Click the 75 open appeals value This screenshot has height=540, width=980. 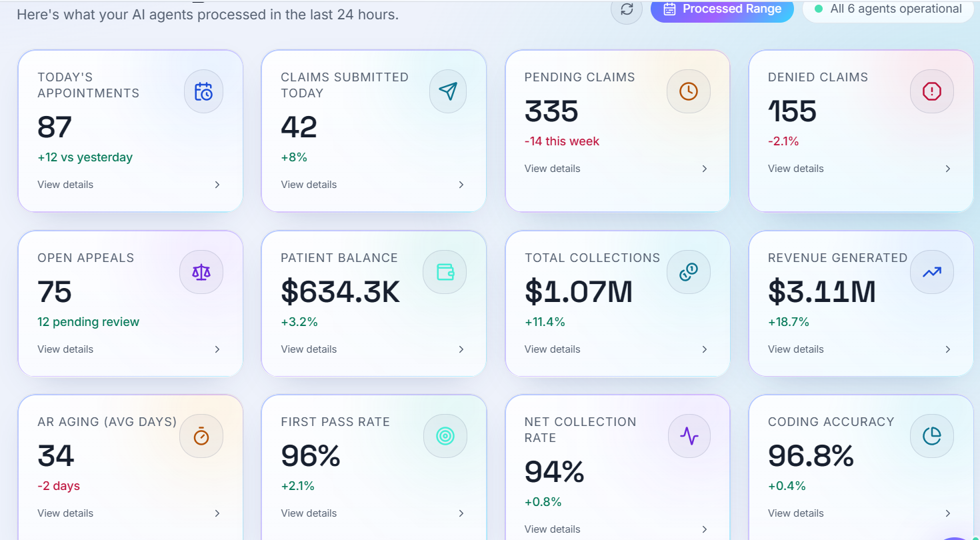tap(55, 292)
